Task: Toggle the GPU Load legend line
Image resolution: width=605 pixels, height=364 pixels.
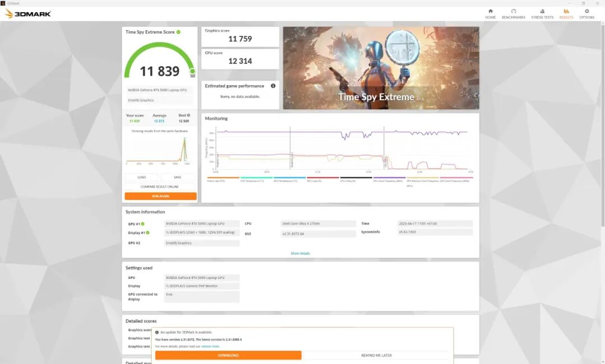Action: point(323,179)
